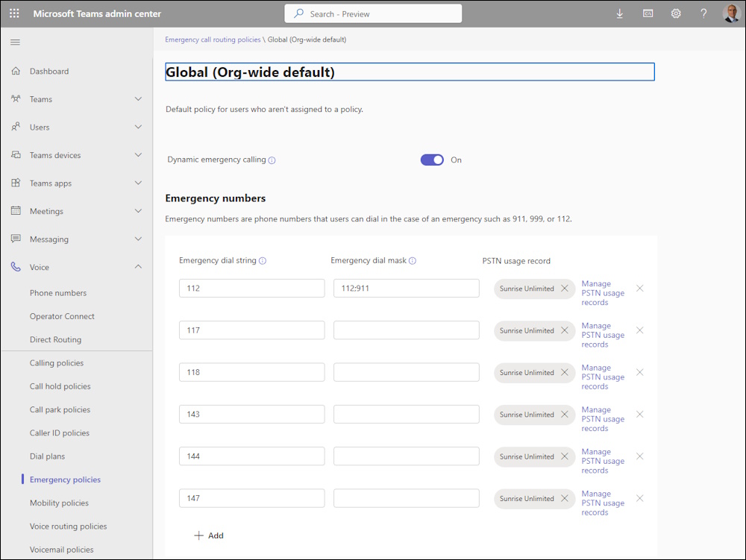746x560 pixels.
Task: Open the app launcher waffle icon
Action: pos(14,13)
